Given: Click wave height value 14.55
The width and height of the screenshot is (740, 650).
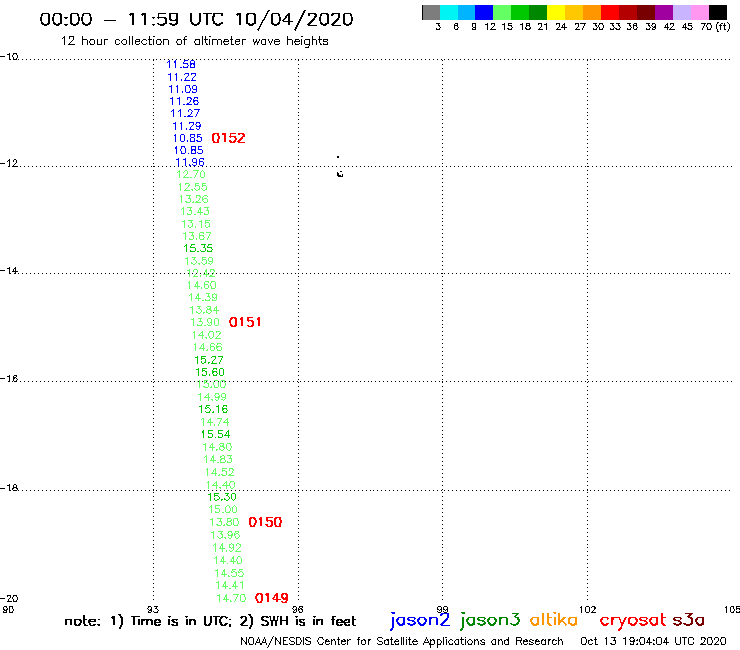Looking at the screenshot, I should pyautogui.click(x=229, y=573).
